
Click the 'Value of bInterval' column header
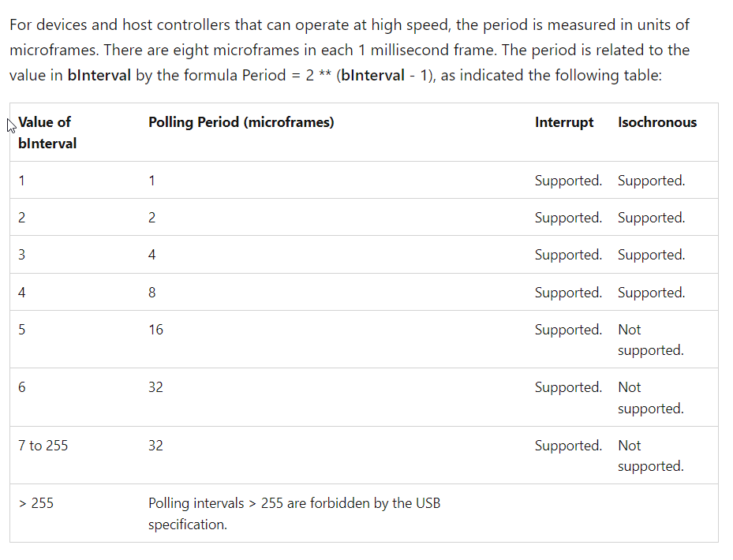[x=47, y=133]
